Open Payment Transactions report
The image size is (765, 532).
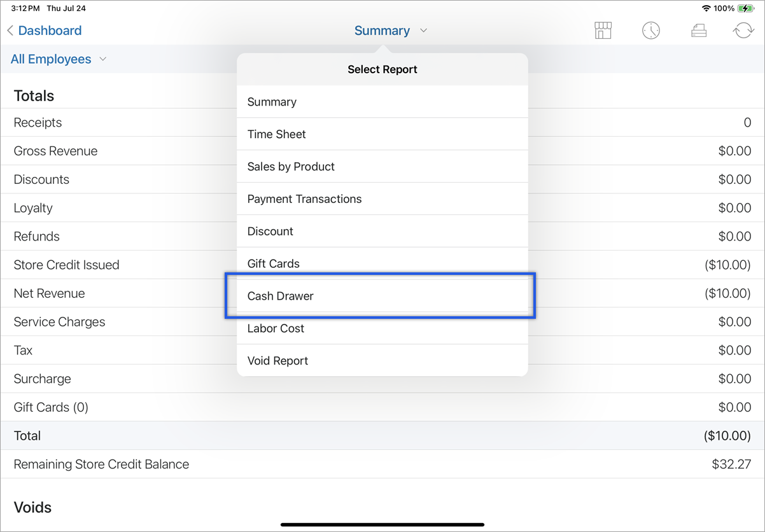coord(382,199)
